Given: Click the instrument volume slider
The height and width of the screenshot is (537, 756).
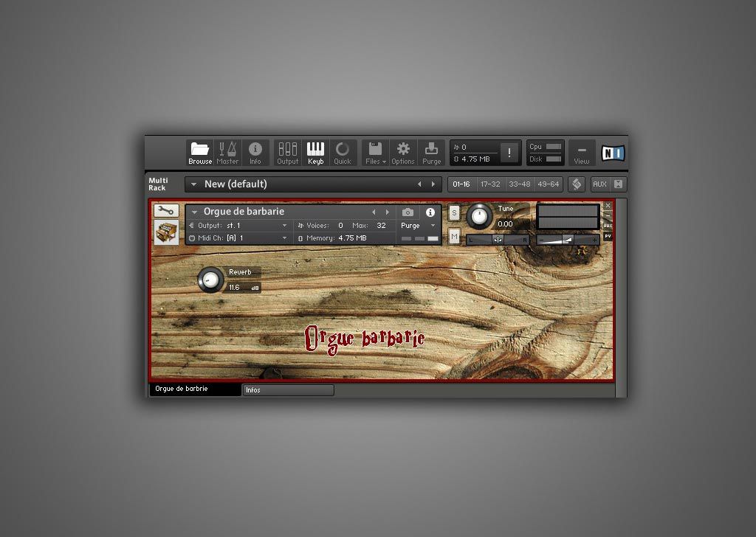Looking at the screenshot, I should click(568, 239).
